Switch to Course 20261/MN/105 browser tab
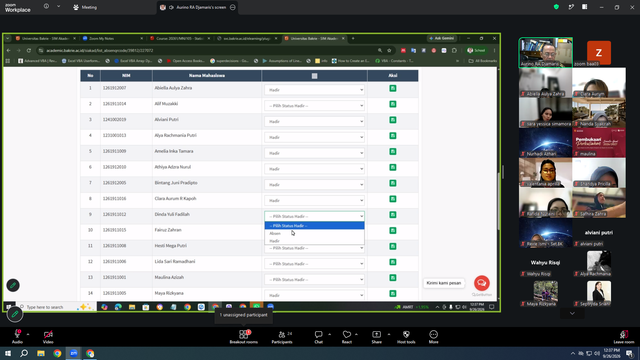 coord(180,38)
